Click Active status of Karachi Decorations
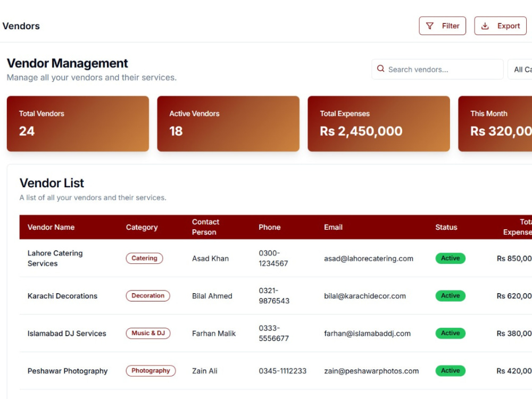Image resolution: width=532 pixels, height=399 pixels. tap(450, 296)
